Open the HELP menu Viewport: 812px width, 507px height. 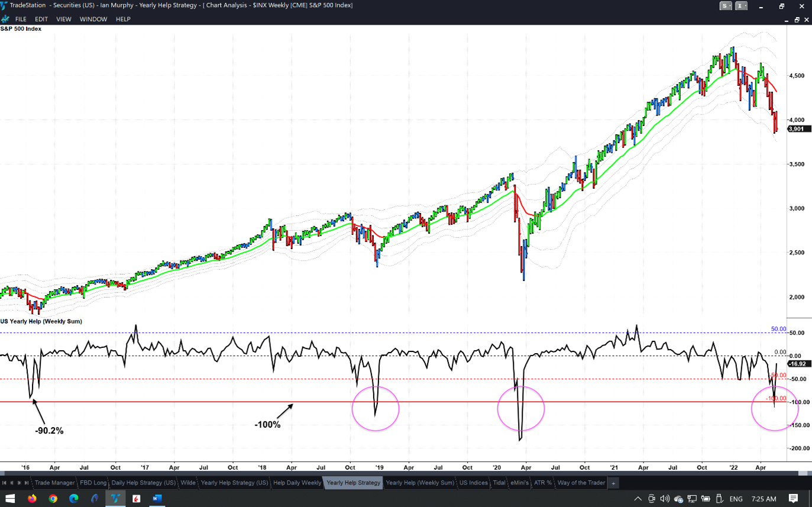pos(123,19)
